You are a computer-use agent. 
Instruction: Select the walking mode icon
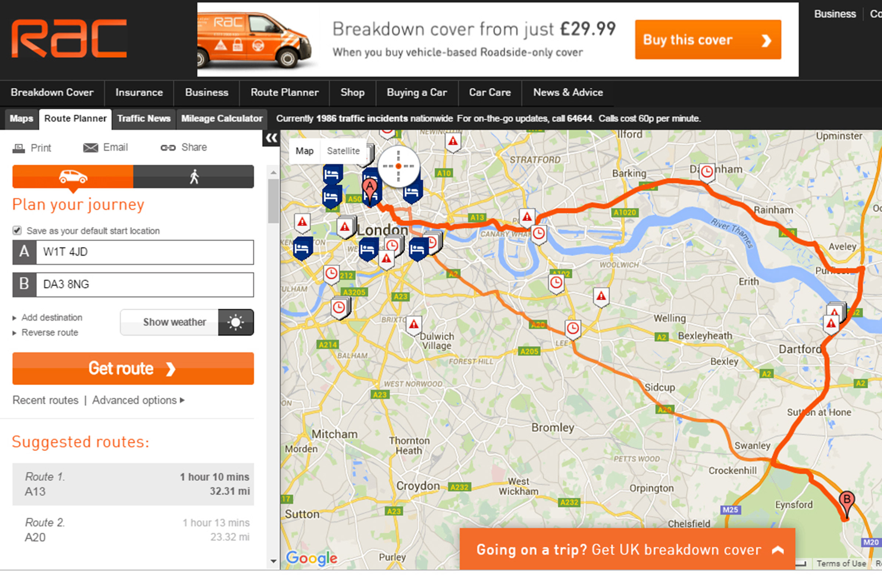click(x=194, y=177)
